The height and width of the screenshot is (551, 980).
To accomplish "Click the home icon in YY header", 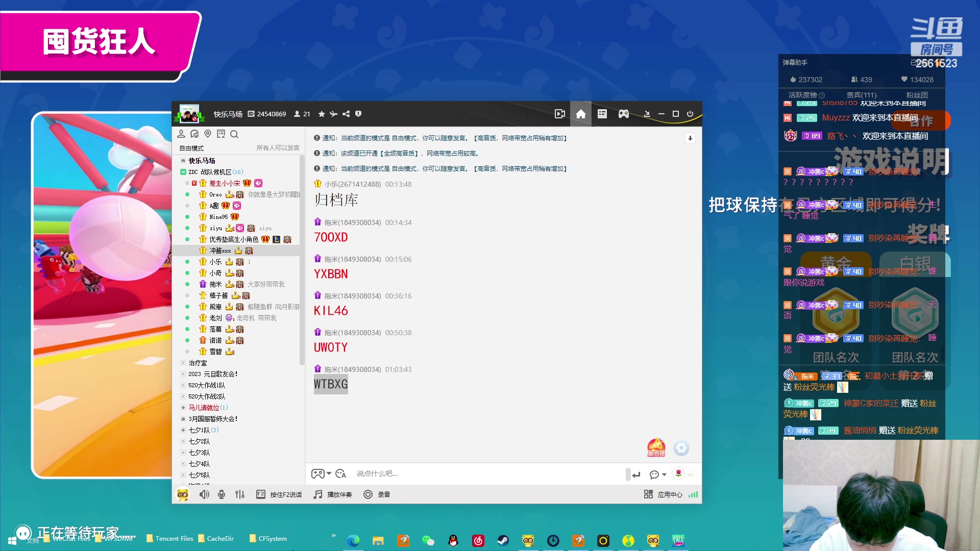I will click(x=581, y=114).
